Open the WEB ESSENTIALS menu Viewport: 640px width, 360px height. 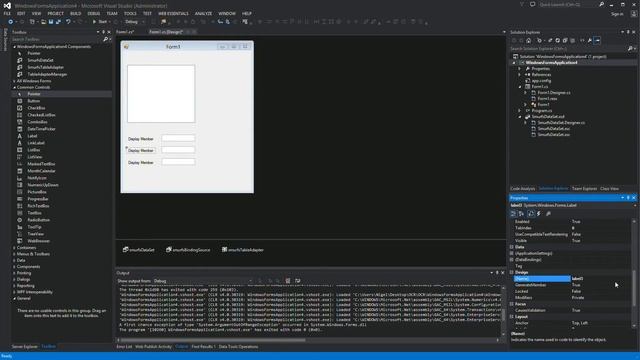click(173, 13)
